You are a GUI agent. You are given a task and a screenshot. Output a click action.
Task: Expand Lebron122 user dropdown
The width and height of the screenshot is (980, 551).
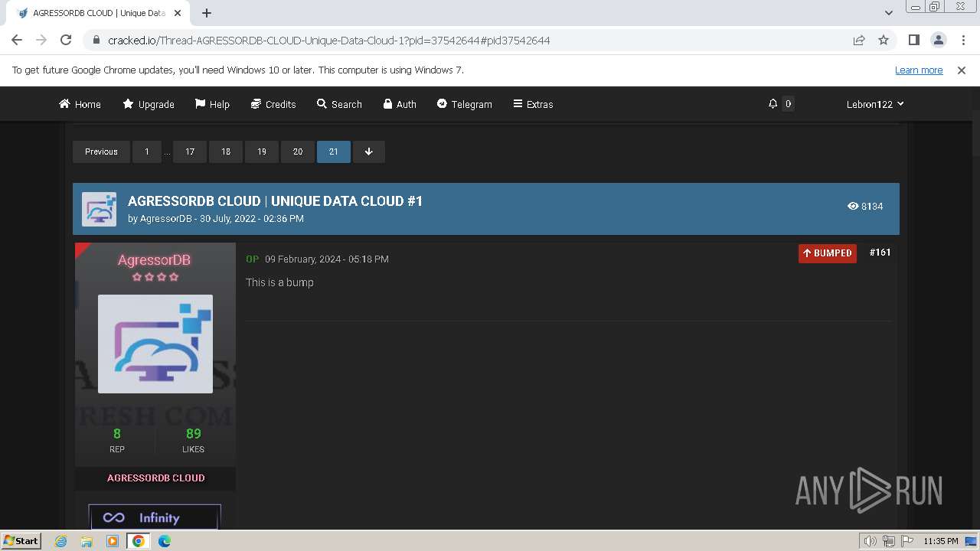[875, 104]
